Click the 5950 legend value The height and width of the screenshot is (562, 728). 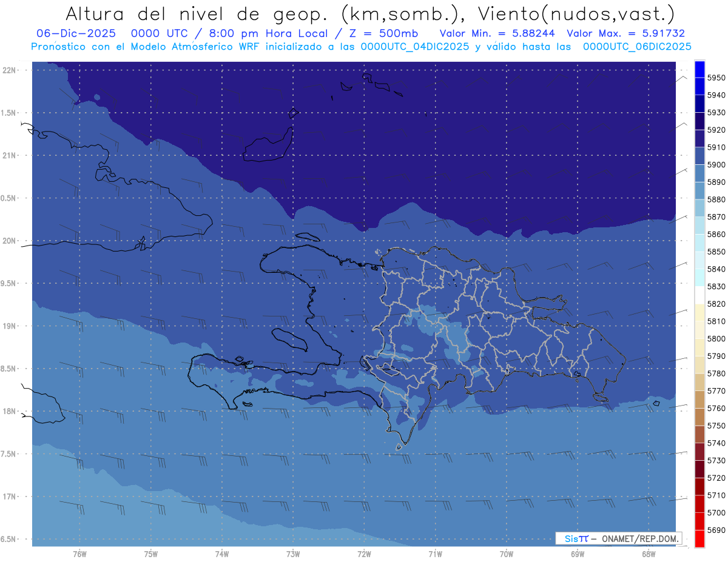click(x=716, y=78)
